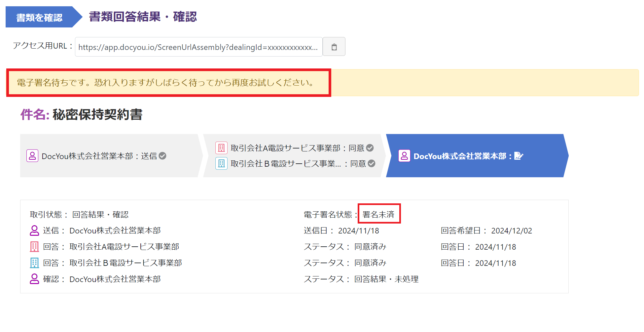Click the purple user icon in first workflow step
This screenshot has height=332, width=644.
pyautogui.click(x=32, y=156)
